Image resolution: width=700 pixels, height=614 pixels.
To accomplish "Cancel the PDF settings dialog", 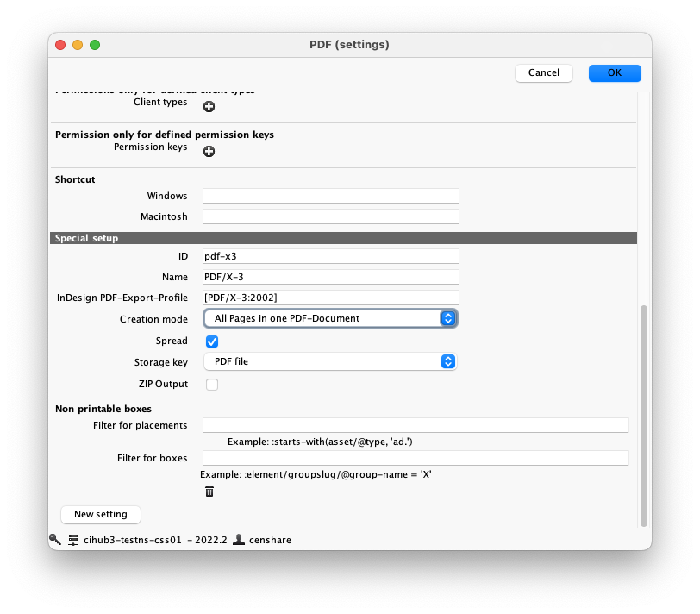I will click(544, 72).
